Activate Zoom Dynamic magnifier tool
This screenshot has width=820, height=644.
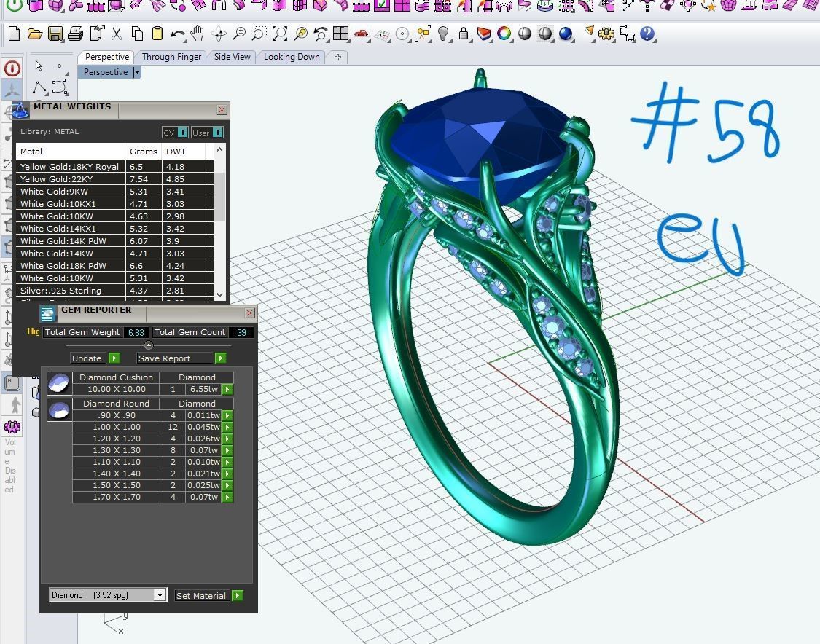tap(239, 34)
